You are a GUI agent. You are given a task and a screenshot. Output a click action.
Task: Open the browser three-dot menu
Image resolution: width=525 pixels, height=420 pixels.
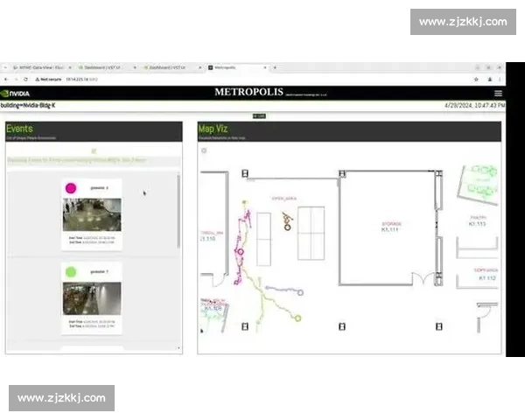click(x=500, y=80)
